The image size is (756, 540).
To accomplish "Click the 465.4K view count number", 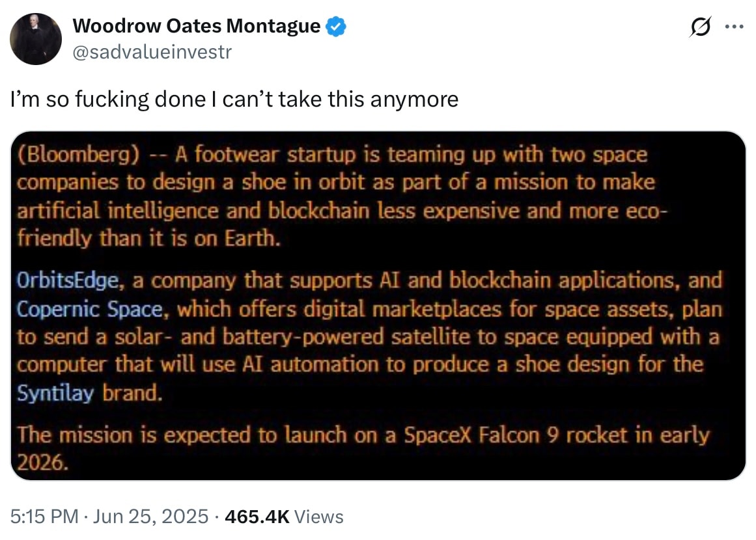I will (x=257, y=517).
